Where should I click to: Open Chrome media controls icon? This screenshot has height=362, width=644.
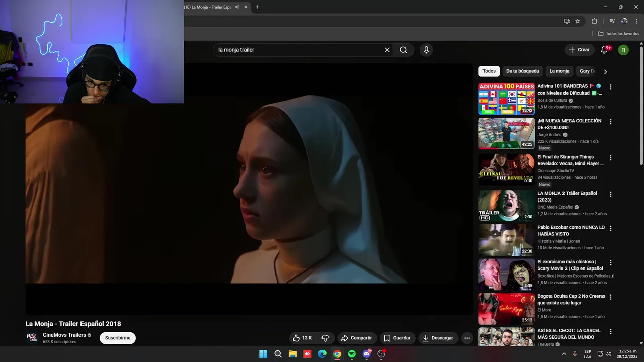point(612,21)
